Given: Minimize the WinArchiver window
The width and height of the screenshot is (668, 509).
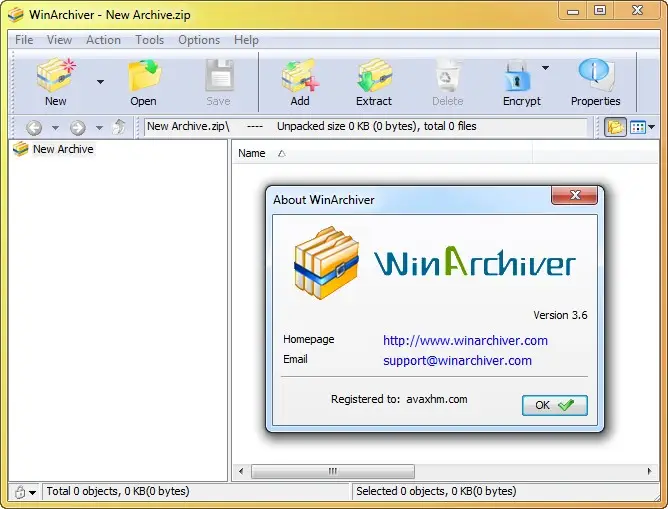Looking at the screenshot, I should point(573,11).
